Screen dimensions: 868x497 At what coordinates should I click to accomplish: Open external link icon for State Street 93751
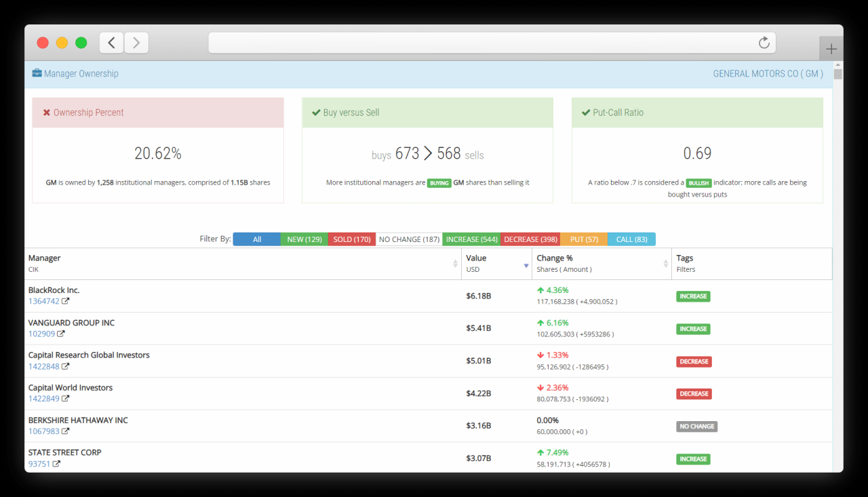tap(56, 464)
